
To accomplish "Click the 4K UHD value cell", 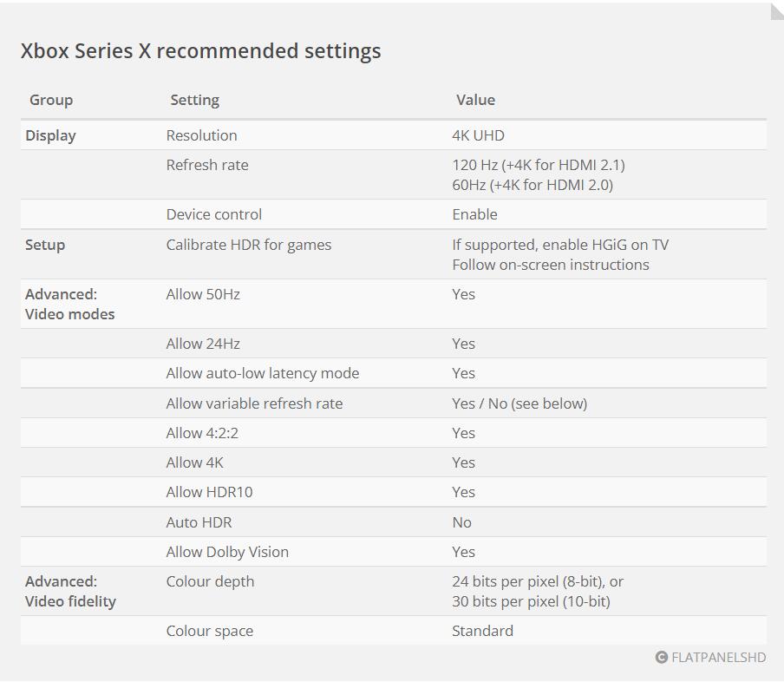I will [x=478, y=135].
